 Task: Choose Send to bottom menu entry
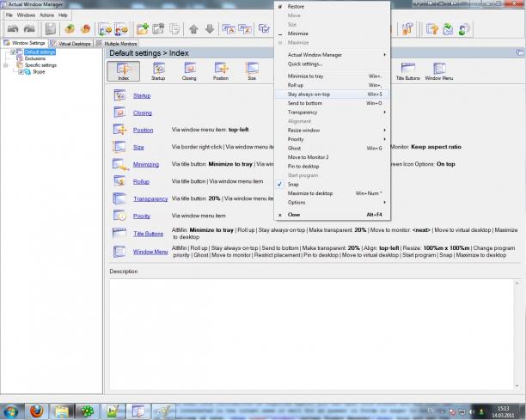coord(333,103)
